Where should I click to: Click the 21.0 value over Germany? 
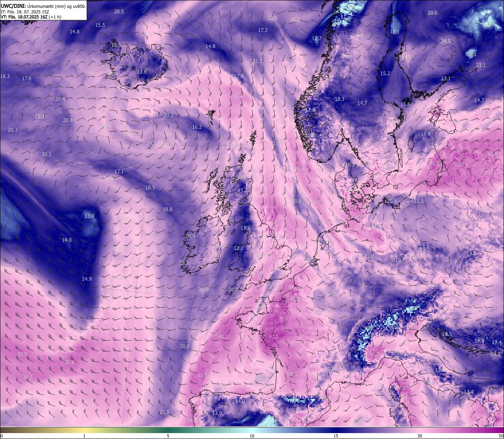coord(369,256)
